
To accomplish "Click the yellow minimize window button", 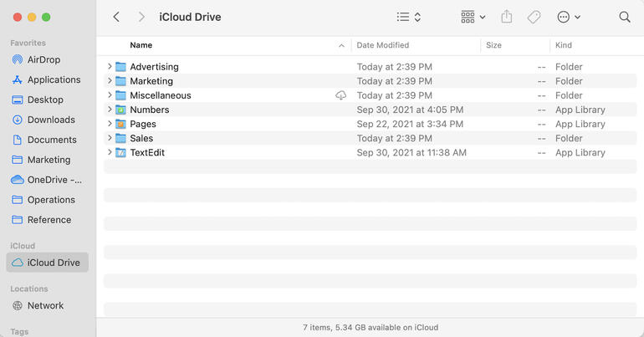I will tap(32, 17).
